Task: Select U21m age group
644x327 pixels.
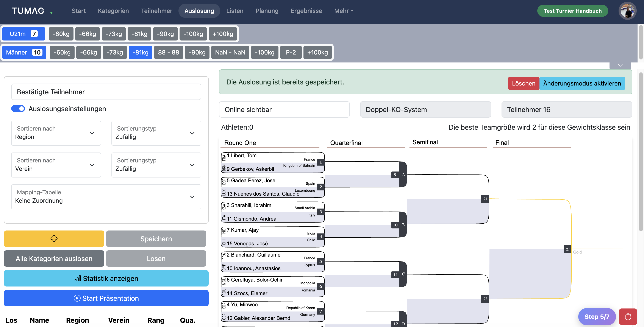Action: pos(23,34)
